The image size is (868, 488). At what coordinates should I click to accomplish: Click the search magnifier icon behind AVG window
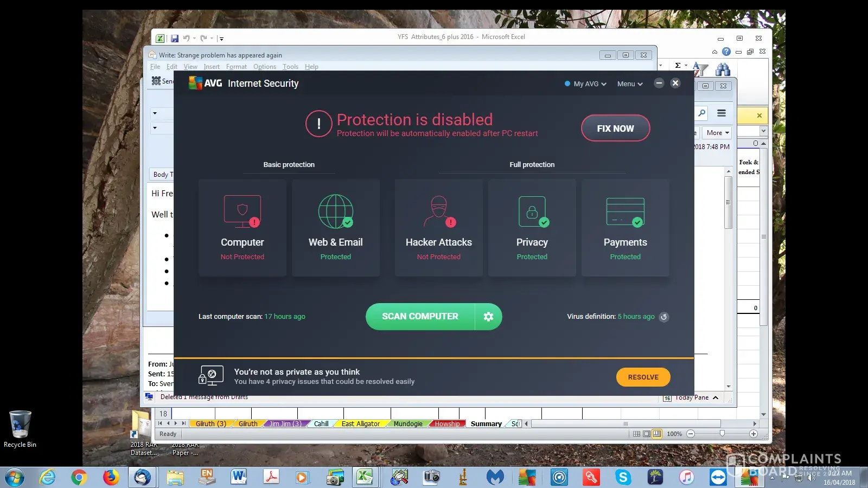click(702, 113)
